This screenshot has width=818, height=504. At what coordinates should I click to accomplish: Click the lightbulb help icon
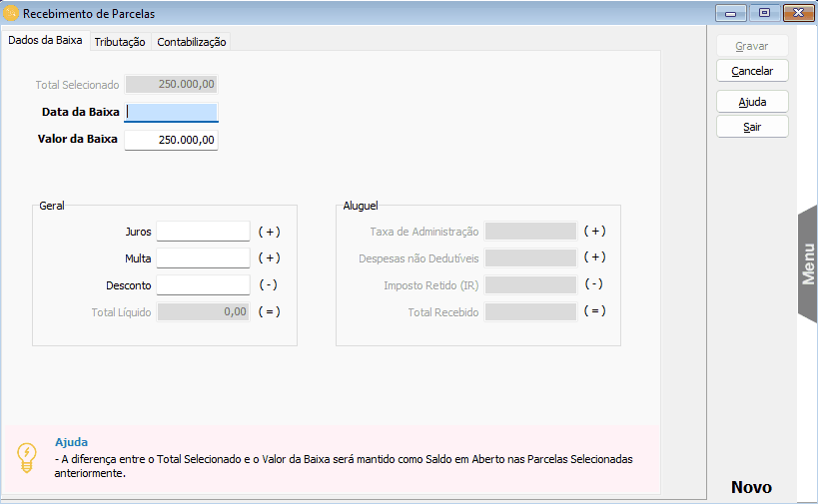pyautogui.click(x=27, y=457)
